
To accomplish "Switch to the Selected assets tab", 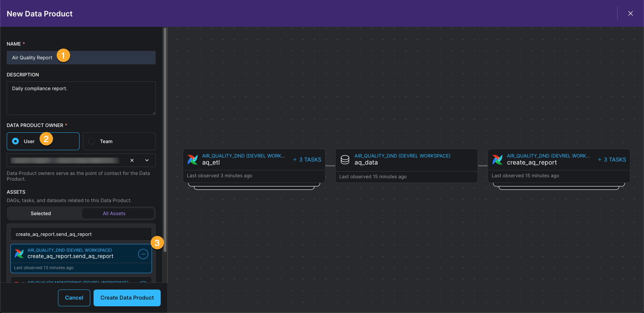I will pos(41,213).
